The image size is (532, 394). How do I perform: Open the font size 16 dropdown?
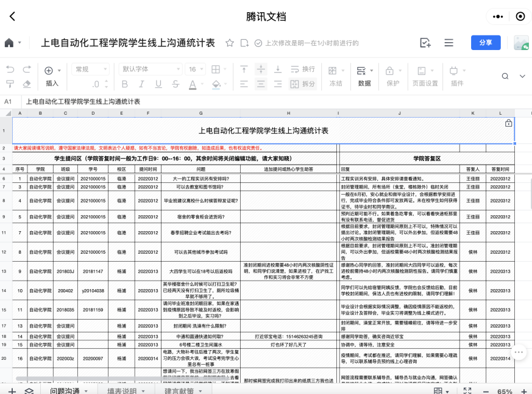(x=196, y=70)
